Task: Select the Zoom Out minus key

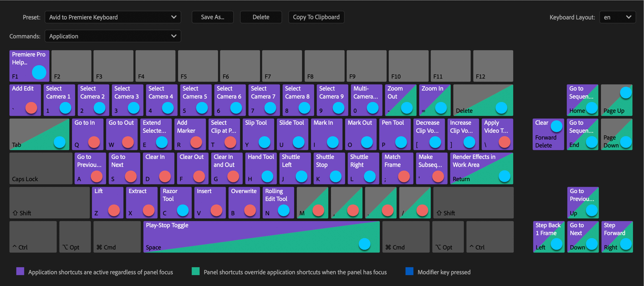Action: (401, 100)
